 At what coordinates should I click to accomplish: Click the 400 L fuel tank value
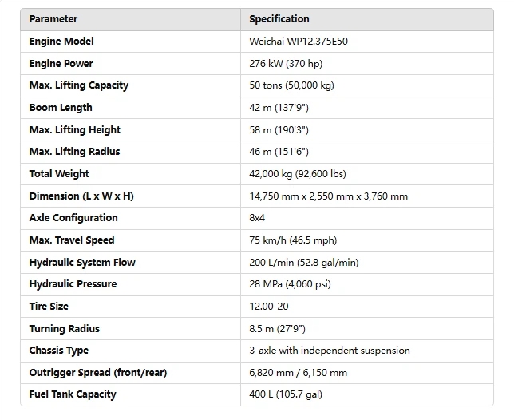point(286,394)
